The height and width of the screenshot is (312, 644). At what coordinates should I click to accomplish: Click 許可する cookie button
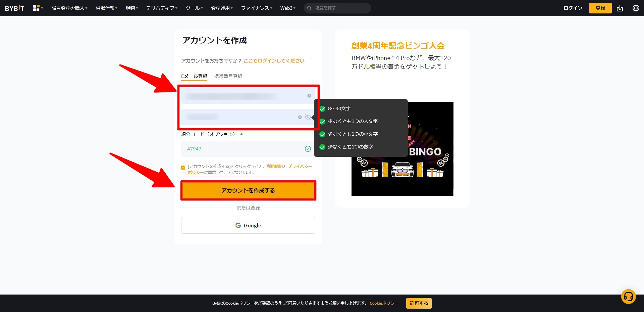coord(419,303)
